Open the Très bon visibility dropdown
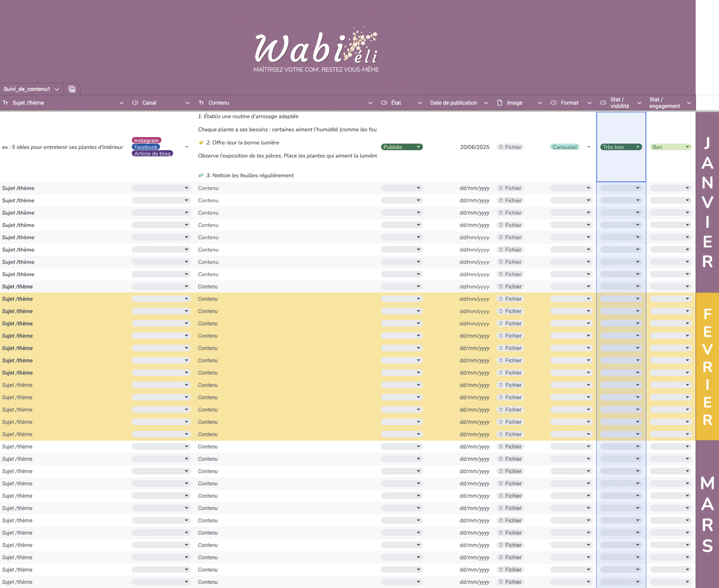 621,147
